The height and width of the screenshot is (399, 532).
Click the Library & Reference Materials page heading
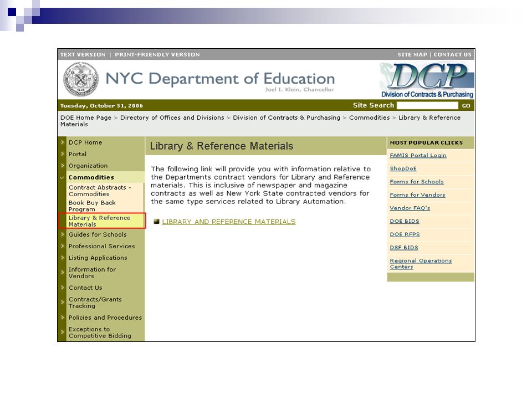coord(221,146)
